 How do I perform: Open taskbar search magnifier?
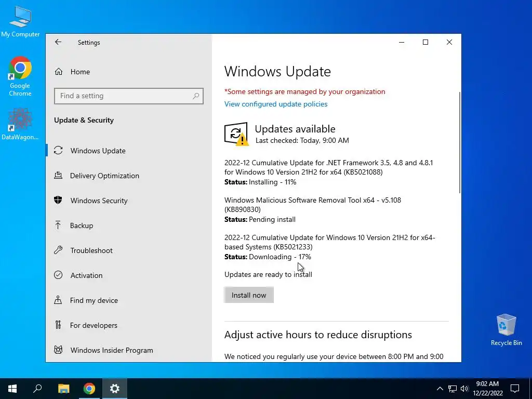(x=37, y=389)
